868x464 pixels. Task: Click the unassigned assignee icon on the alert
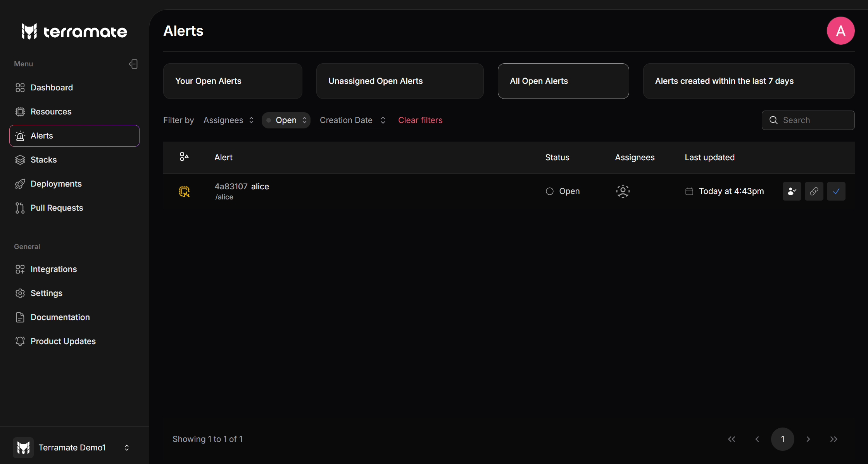pos(623,191)
